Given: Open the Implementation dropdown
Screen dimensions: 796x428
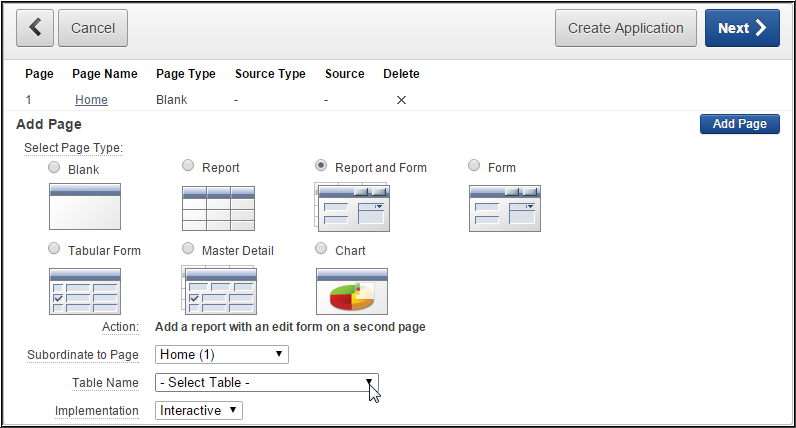Looking at the screenshot, I should [199, 410].
